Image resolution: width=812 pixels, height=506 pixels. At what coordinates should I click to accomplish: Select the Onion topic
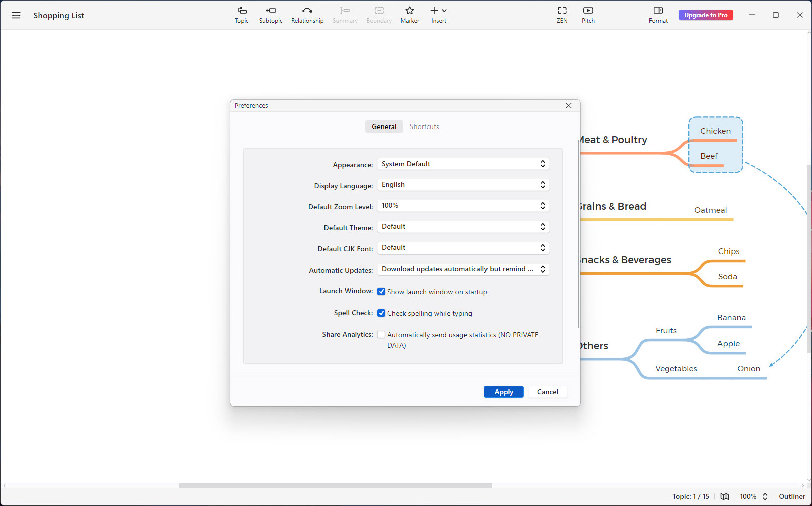(x=748, y=369)
